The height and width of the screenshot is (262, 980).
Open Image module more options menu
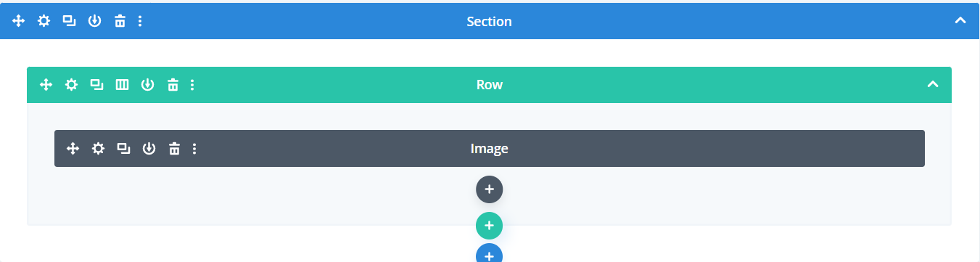[x=194, y=149]
